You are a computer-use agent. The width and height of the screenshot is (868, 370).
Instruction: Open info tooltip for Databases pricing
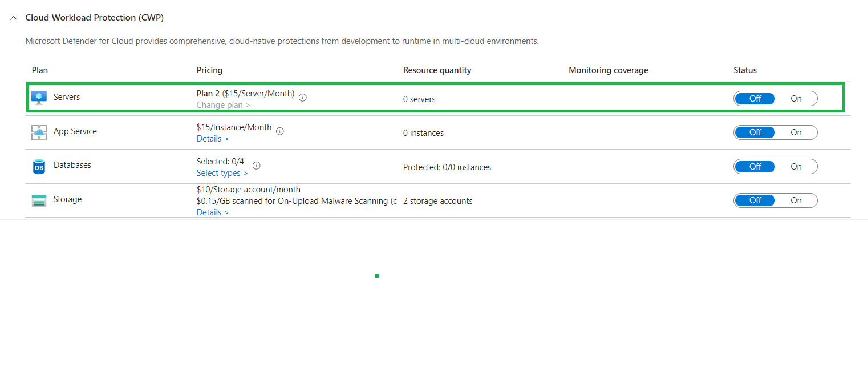[257, 166]
